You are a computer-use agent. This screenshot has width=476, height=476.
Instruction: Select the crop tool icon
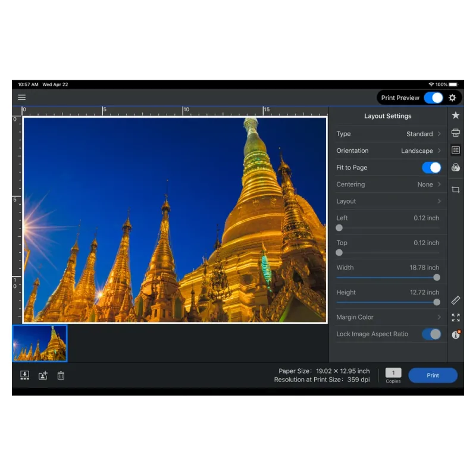(456, 190)
